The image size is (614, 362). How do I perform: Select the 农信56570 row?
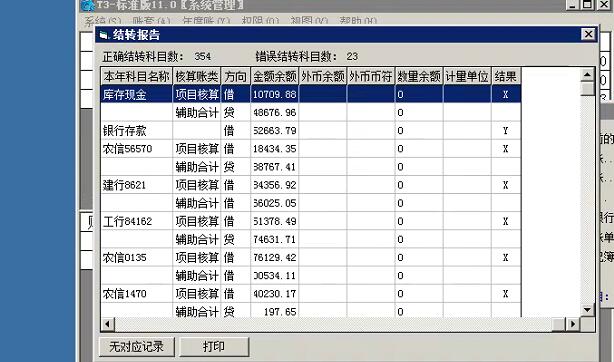[x=311, y=148]
